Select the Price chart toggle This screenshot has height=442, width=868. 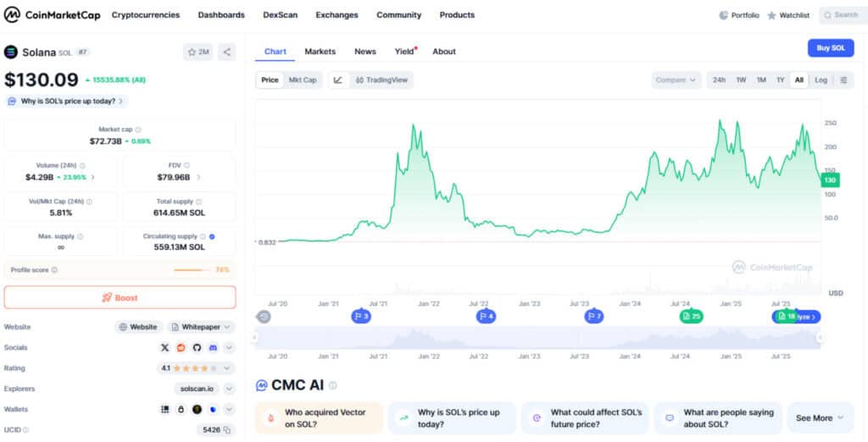pos(270,80)
